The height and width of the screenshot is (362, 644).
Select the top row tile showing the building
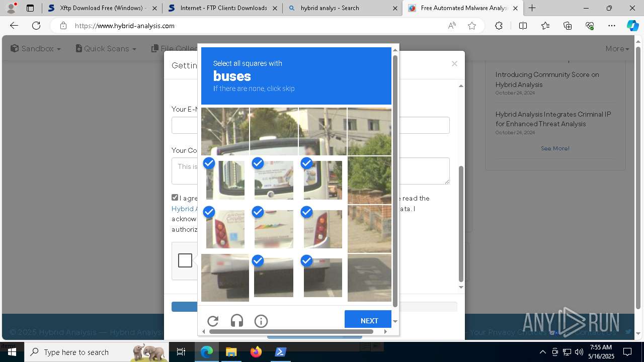[323, 131]
